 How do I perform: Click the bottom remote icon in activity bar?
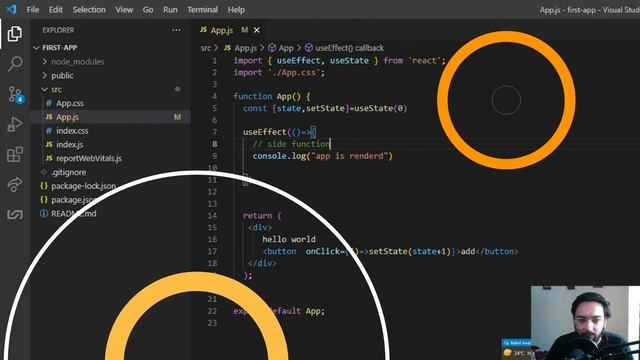[x=15, y=214]
